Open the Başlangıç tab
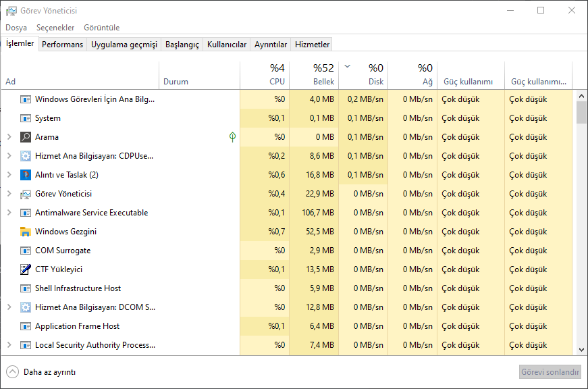The width and height of the screenshot is (588, 389). 182,45
